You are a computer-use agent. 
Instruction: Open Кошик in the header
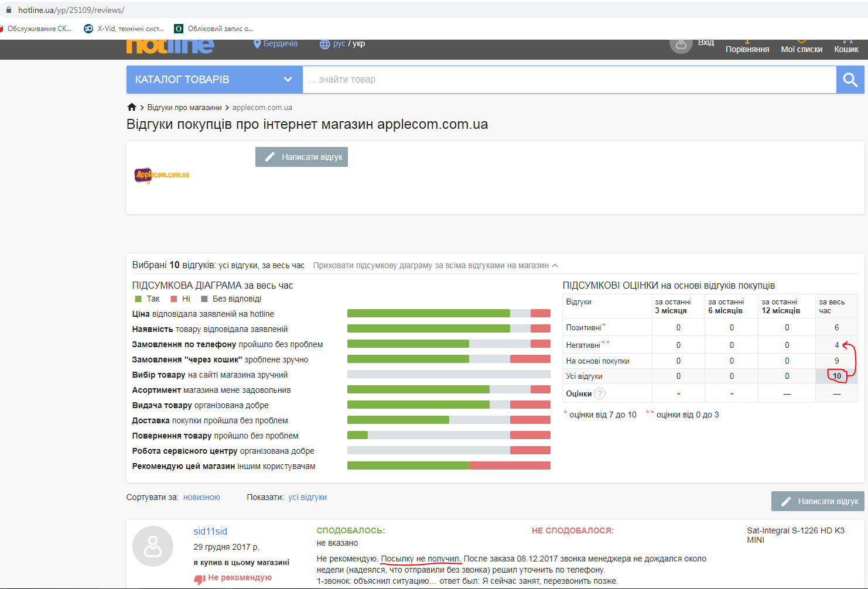coord(846,49)
